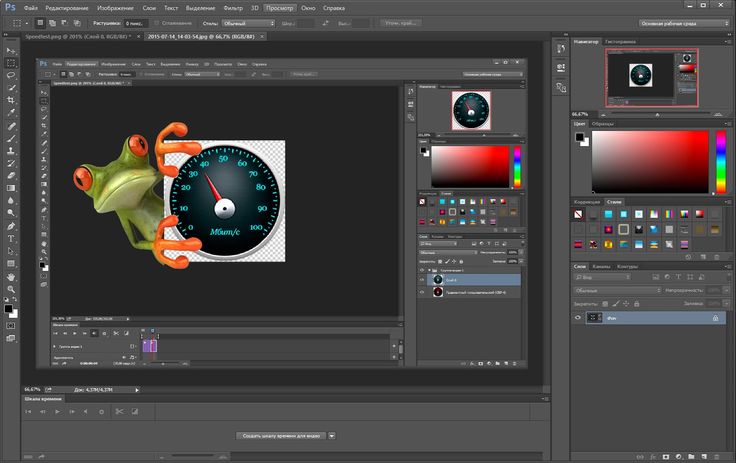Toggle lock image pixels brush icon in main Layers panel
This screenshot has height=463, width=736.
click(616, 304)
